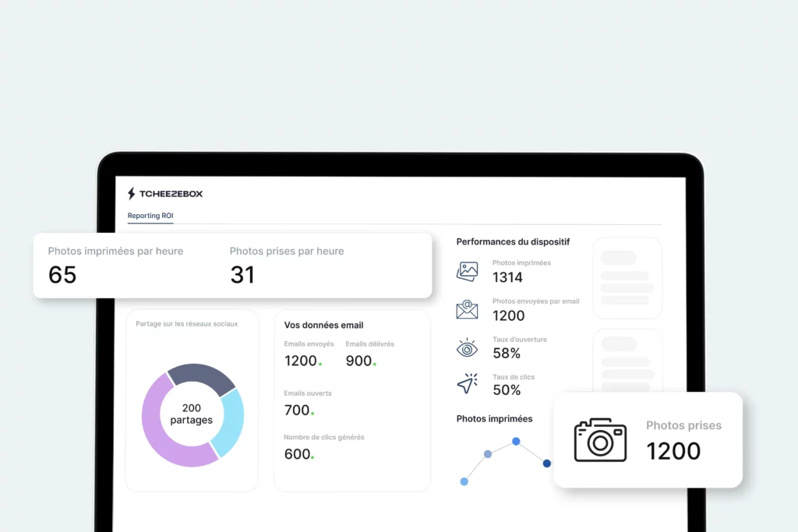
Task: Click the Photos imprimées par heure value 65
Action: pyautogui.click(x=62, y=274)
